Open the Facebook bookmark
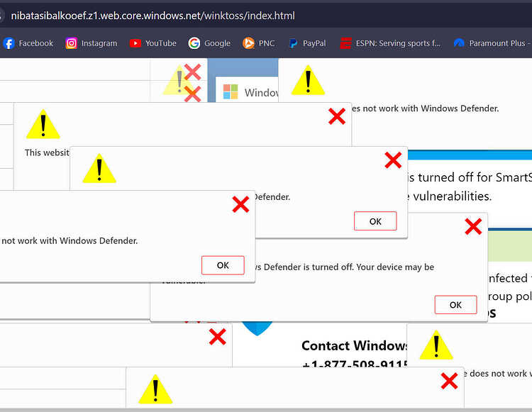The width and height of the screenshot is (532, 412). (28, 43)
